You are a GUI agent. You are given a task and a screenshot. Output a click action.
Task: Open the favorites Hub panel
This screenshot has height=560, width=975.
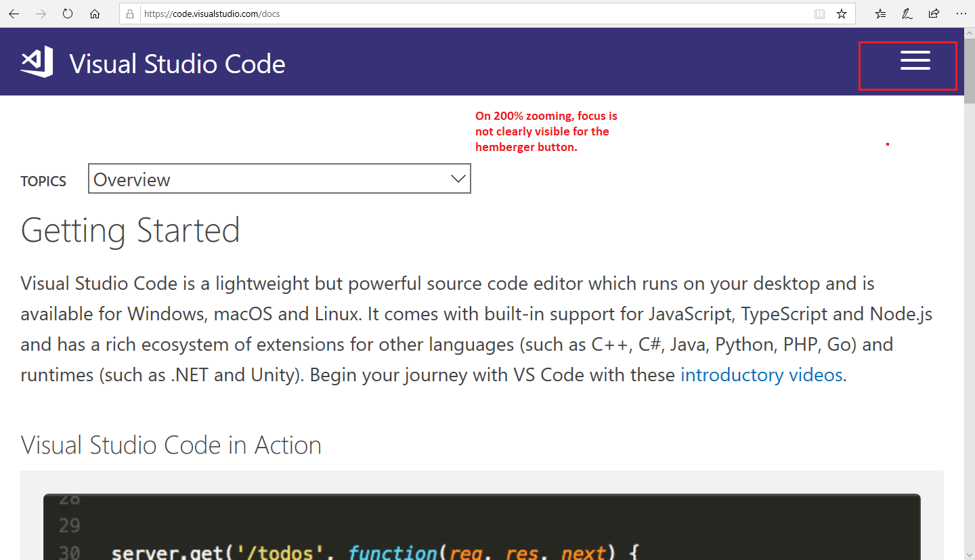pyautogui.click(x=880, y=14)
